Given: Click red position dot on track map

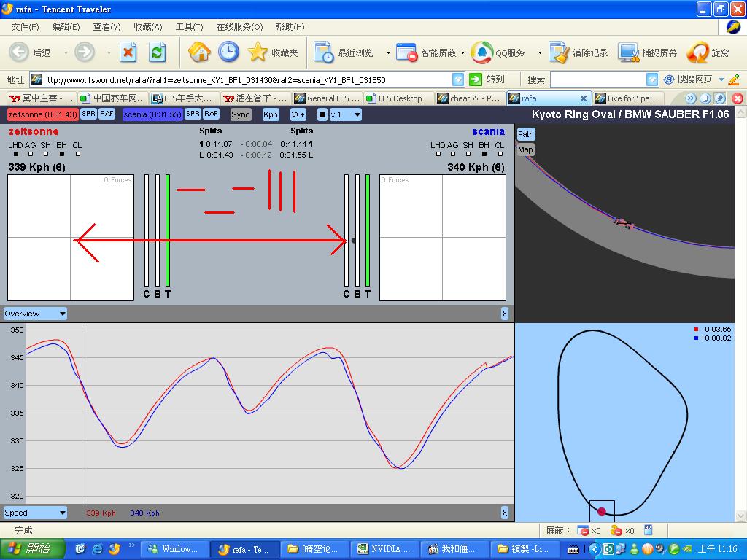Looking at the screenshot, I should [602, 511].
